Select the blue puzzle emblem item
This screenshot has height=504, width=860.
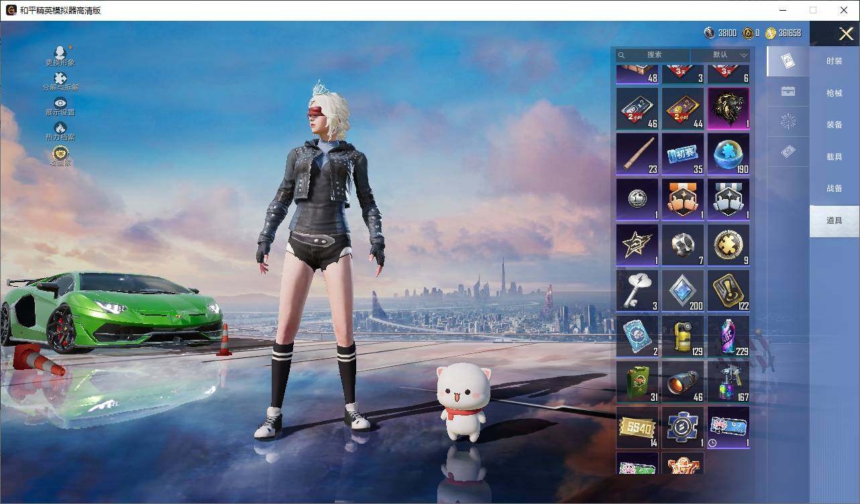pyautogui.click(x=683, y=428)
